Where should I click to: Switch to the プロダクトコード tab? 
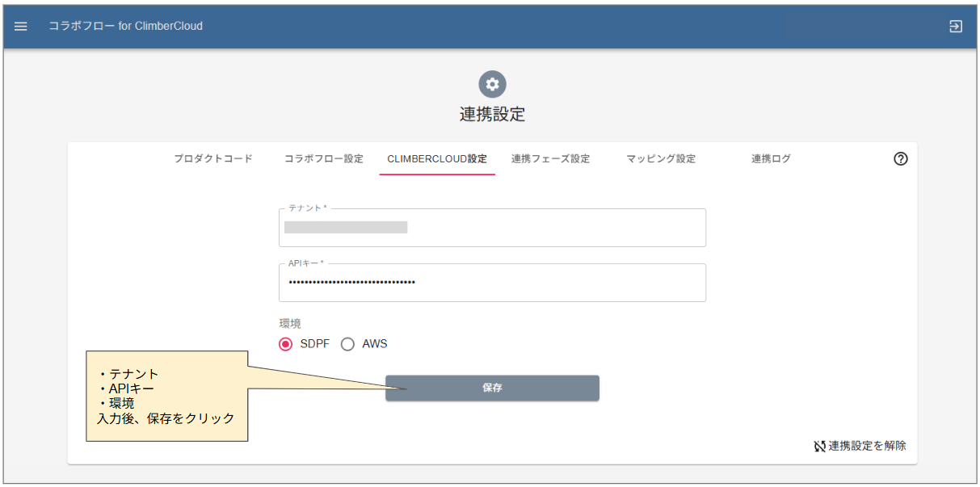tap(213, 159)
